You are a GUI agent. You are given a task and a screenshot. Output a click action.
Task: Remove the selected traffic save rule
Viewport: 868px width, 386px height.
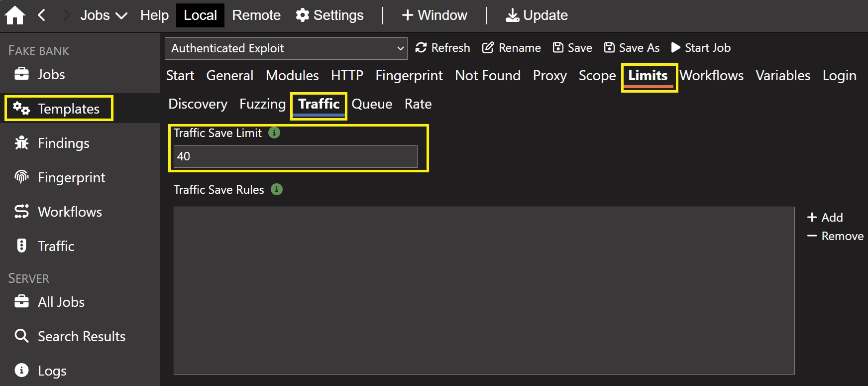835,236
